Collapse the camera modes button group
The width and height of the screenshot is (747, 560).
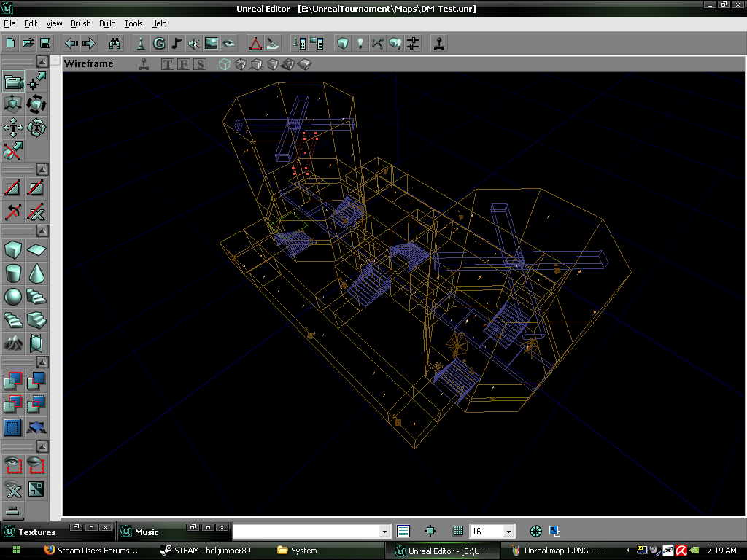point(42,61)
